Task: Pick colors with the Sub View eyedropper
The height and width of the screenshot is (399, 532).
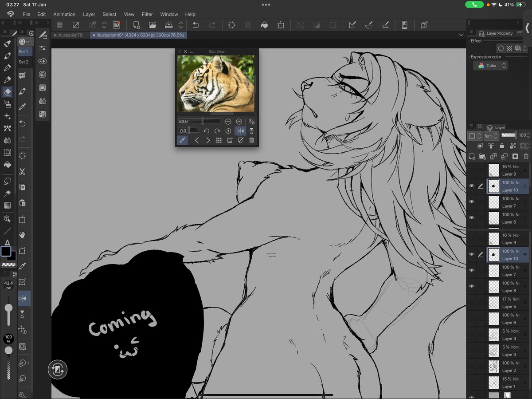Action: tap(182, 140)
